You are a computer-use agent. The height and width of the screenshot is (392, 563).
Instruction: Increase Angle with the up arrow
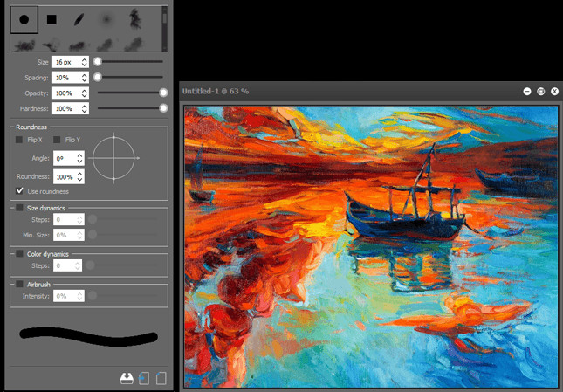click(79, 155)
